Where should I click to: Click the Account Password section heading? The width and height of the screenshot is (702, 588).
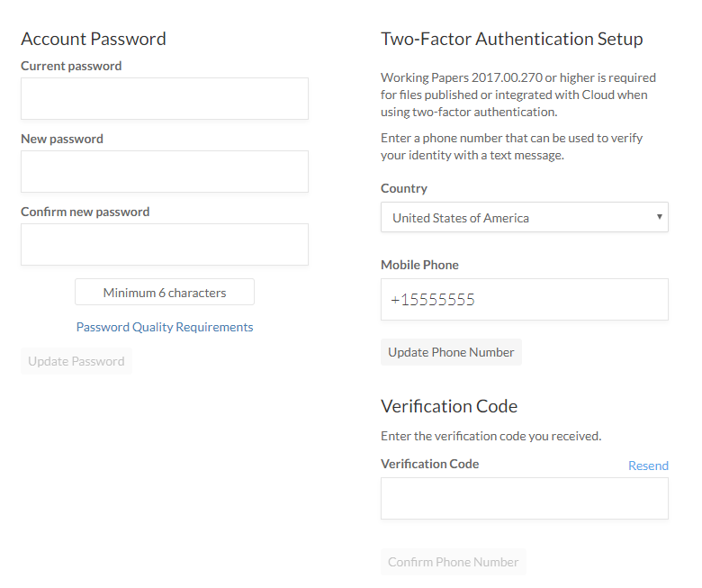94,39
